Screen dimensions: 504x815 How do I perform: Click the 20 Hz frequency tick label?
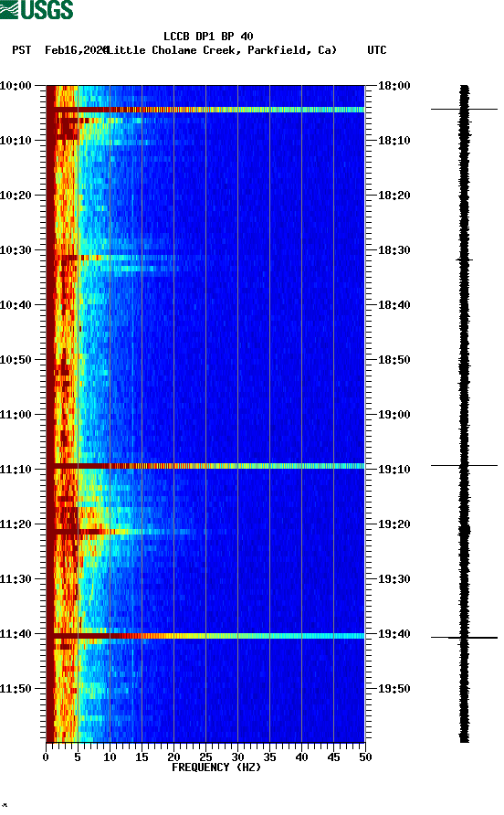[173, 757]
